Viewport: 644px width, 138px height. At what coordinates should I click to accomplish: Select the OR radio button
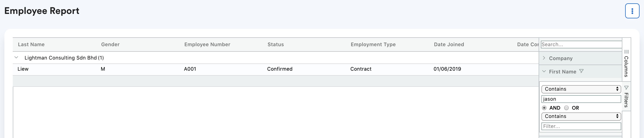(x=566, y=108)
